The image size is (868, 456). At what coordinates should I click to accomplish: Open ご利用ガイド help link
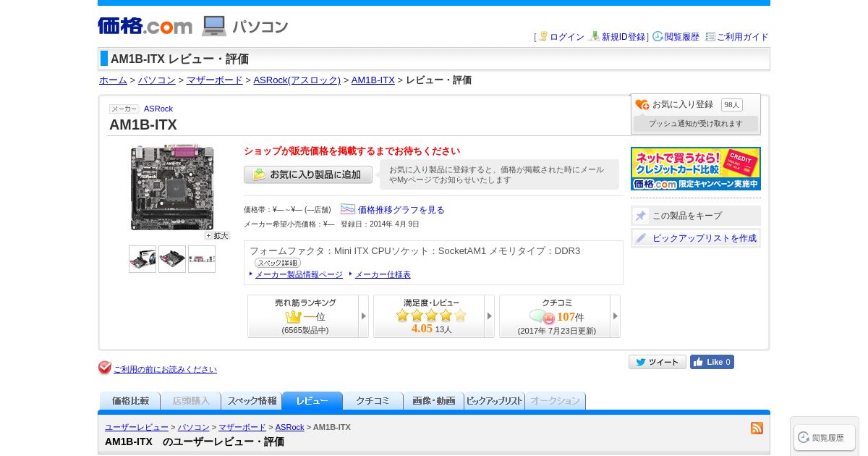[x=743, y=37]
